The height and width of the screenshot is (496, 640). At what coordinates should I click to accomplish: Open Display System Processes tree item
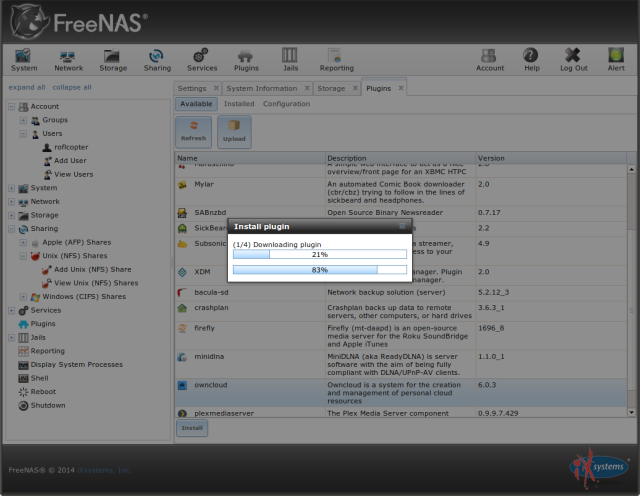coord(76,365)
